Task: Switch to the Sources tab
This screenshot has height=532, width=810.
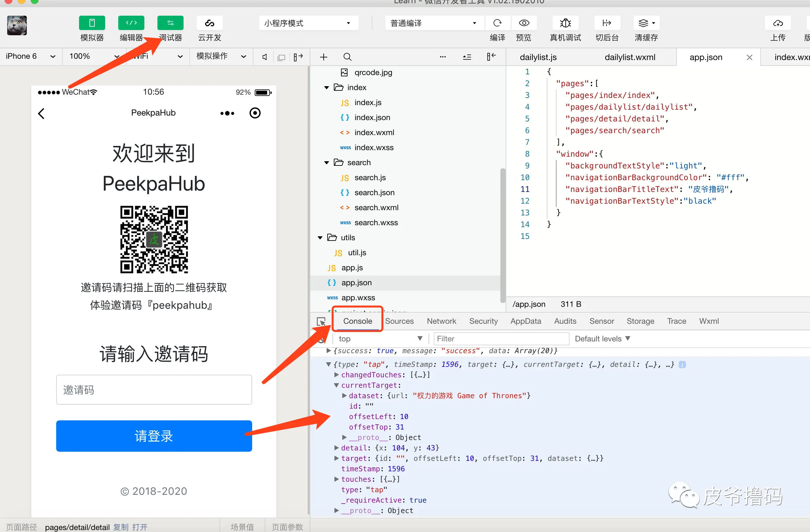Action: point(399,321)
